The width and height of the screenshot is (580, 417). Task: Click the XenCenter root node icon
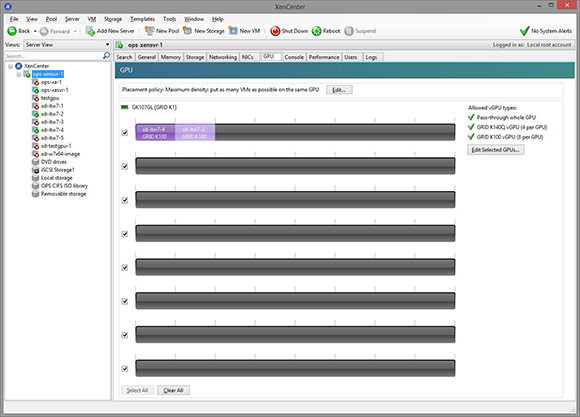click(x=18, y=66)
